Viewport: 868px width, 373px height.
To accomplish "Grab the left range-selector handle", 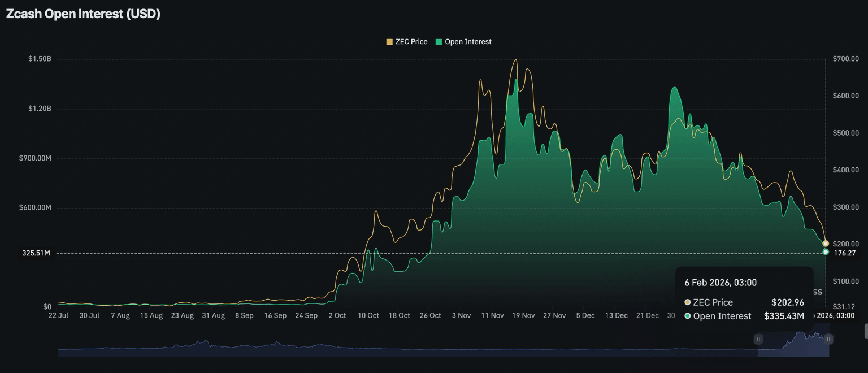I will point(758,339).
